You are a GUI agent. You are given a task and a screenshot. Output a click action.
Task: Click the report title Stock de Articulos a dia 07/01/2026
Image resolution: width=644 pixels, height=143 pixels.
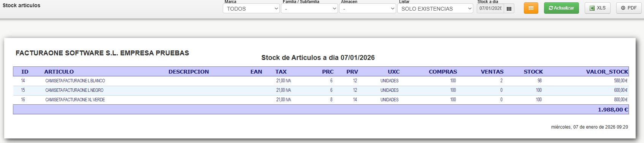pos(318,58)
